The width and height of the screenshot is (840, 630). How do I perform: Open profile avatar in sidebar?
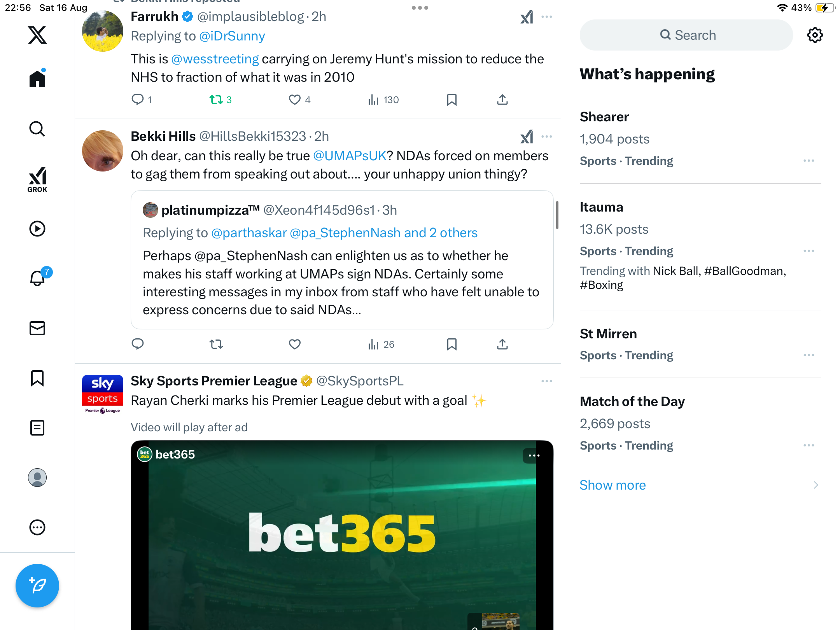point(37,478)
